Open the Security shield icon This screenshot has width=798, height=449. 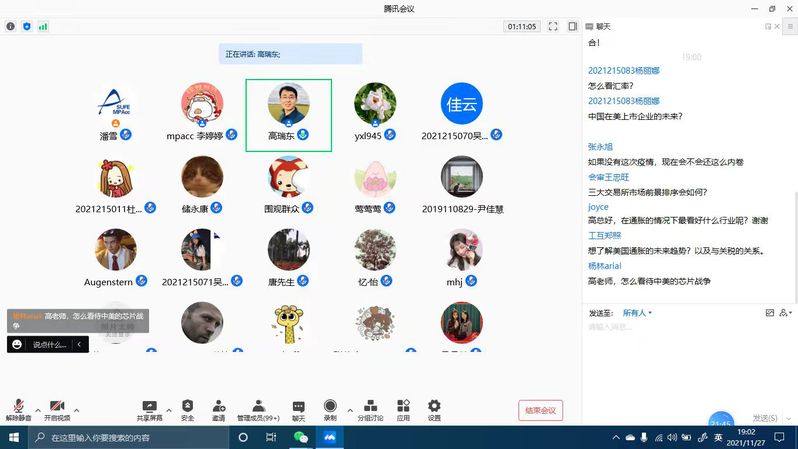(x=188, y=407)
